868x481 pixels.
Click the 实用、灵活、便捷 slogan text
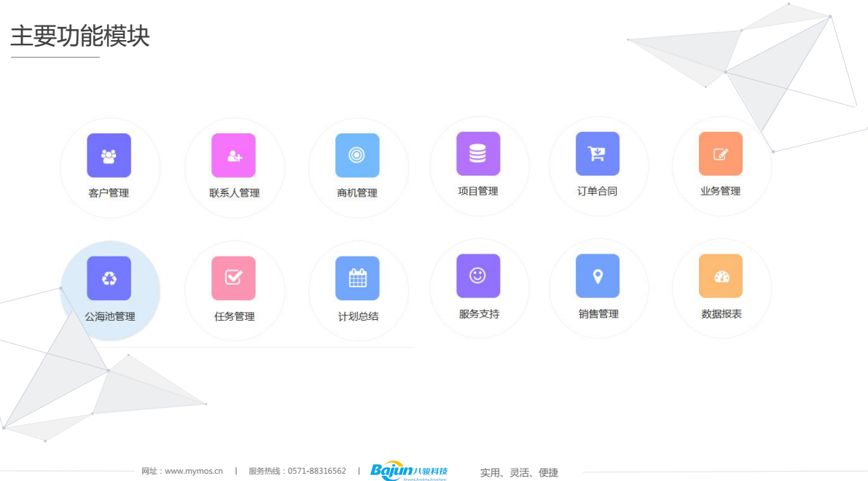519,473
